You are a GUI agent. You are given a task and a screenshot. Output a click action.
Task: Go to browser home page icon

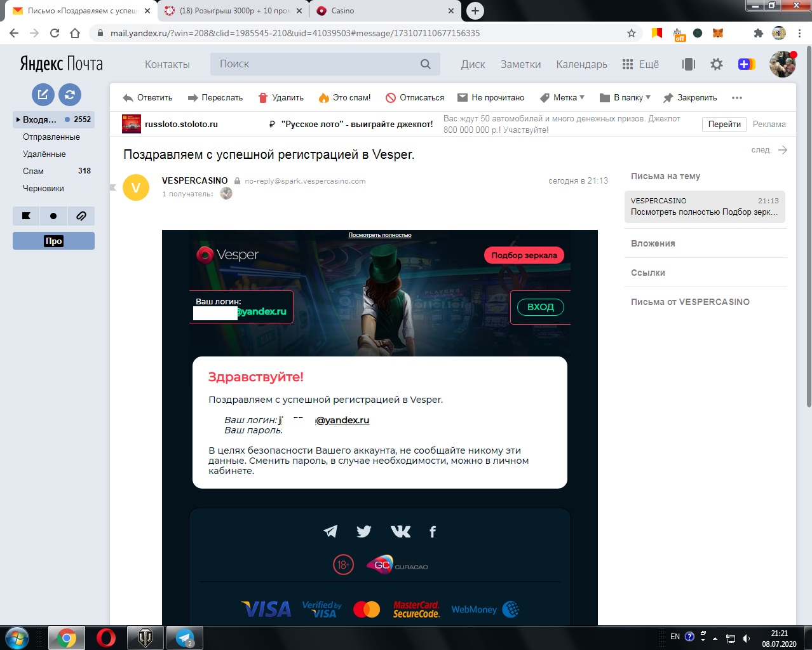75,33
